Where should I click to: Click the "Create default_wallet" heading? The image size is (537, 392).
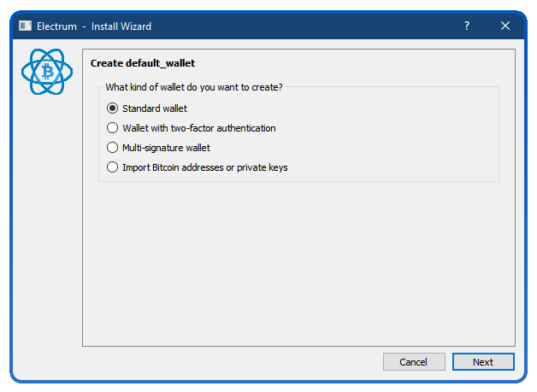(x=143, y=63)
